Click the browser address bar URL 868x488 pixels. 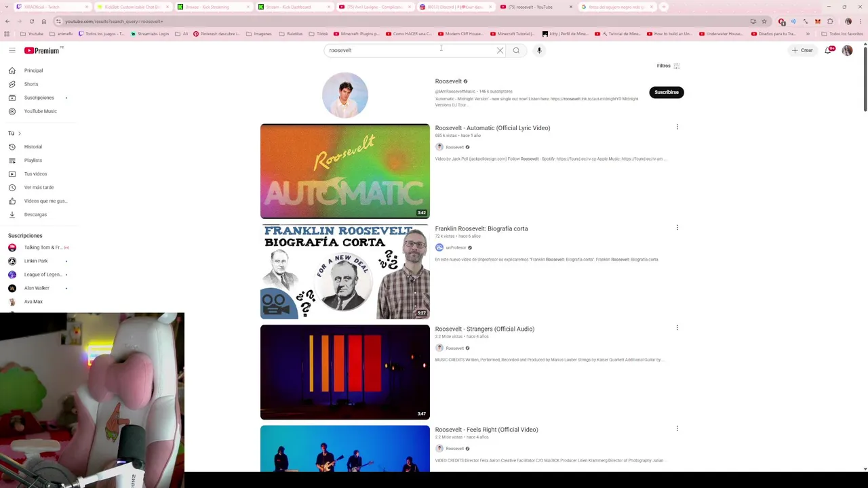coord(114,22)
